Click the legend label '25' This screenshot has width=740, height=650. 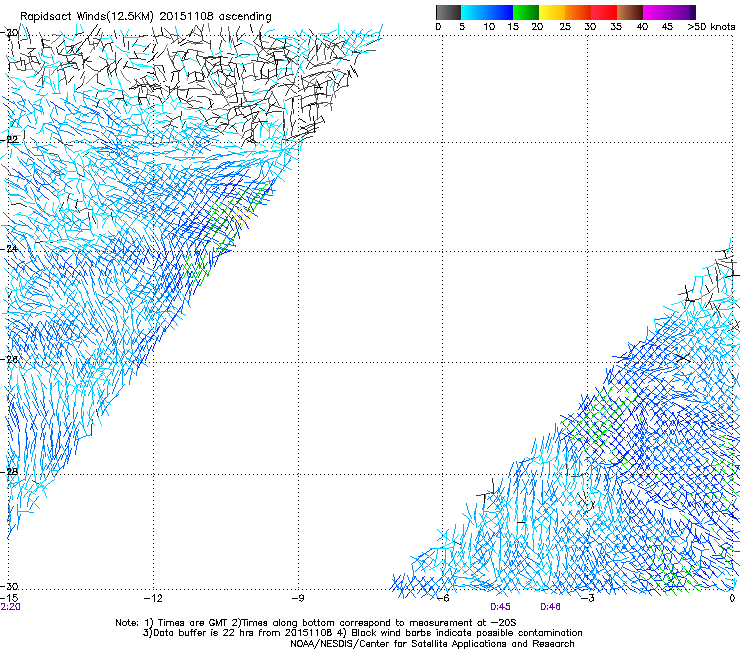pos(564,27)
